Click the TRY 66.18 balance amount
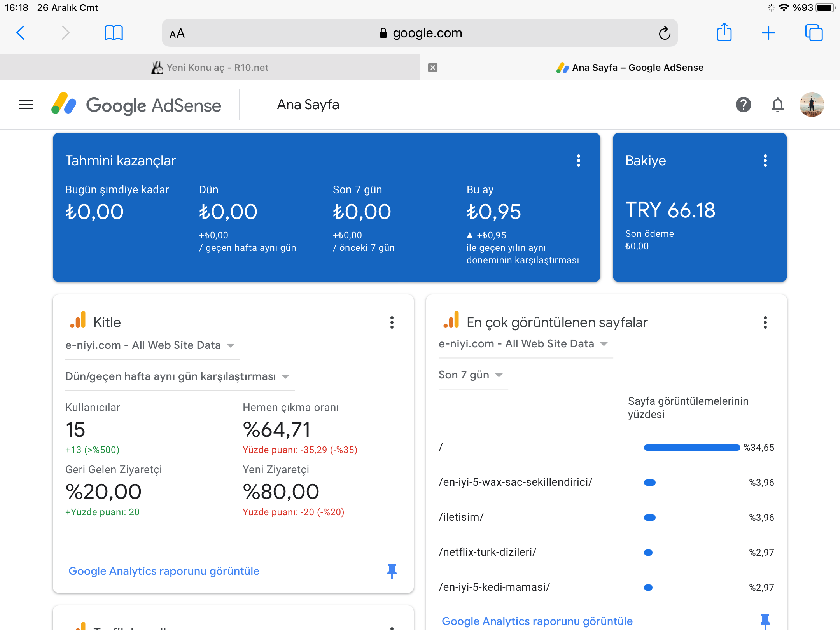The width and height of the screenshot is (840, 630). click(670, 210)
